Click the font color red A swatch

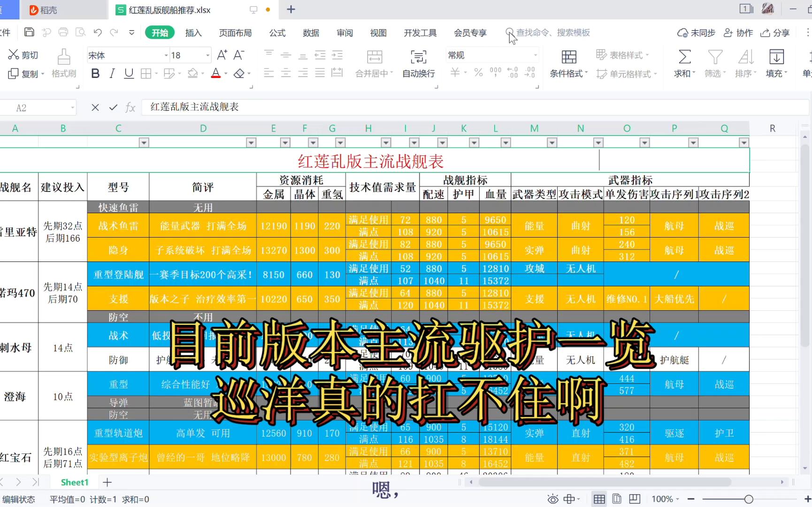(x=216, y=74)
